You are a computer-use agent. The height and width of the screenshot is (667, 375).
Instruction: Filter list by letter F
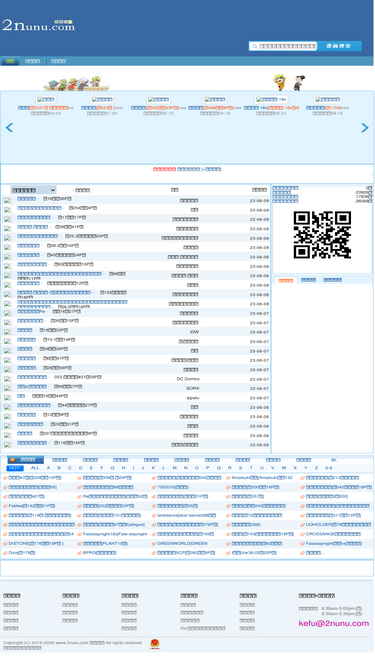tap(101, 468)
